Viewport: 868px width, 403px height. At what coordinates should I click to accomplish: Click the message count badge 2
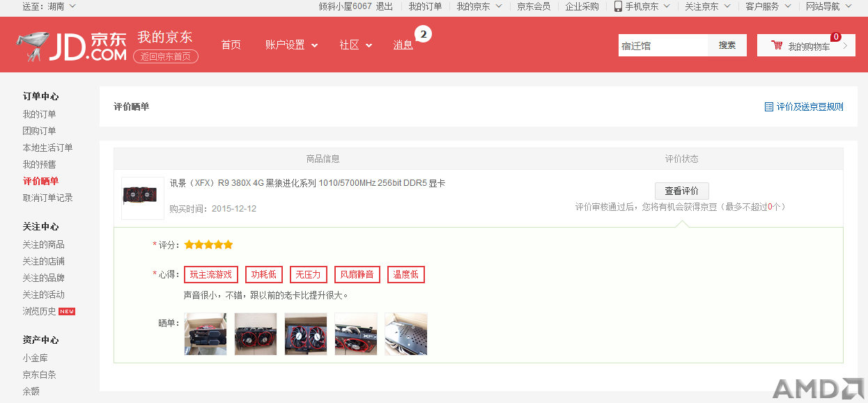[423, 33]
